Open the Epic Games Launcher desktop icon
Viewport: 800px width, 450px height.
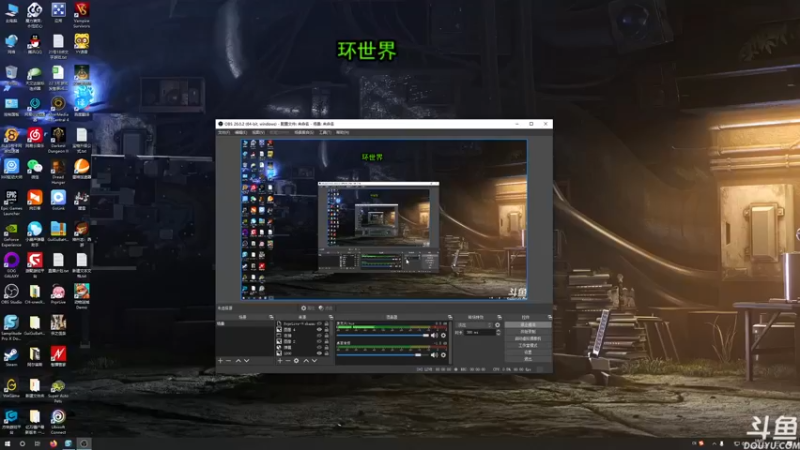pos(11,202)
